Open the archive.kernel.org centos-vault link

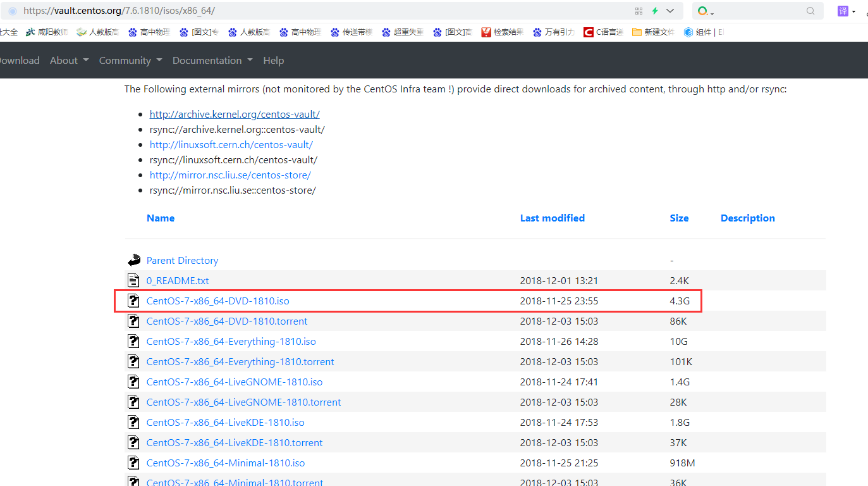[x=235, y=115]
